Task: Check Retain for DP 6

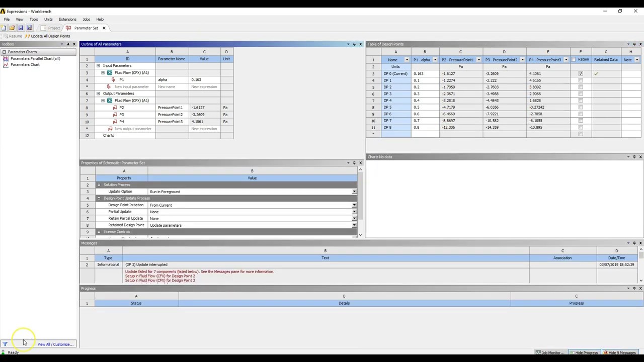Action: click(x=581, y=114)
